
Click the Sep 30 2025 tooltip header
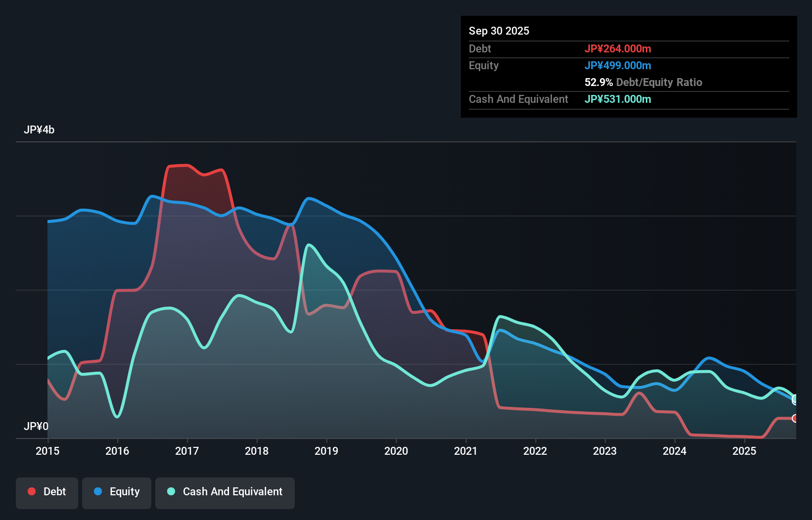499,31
